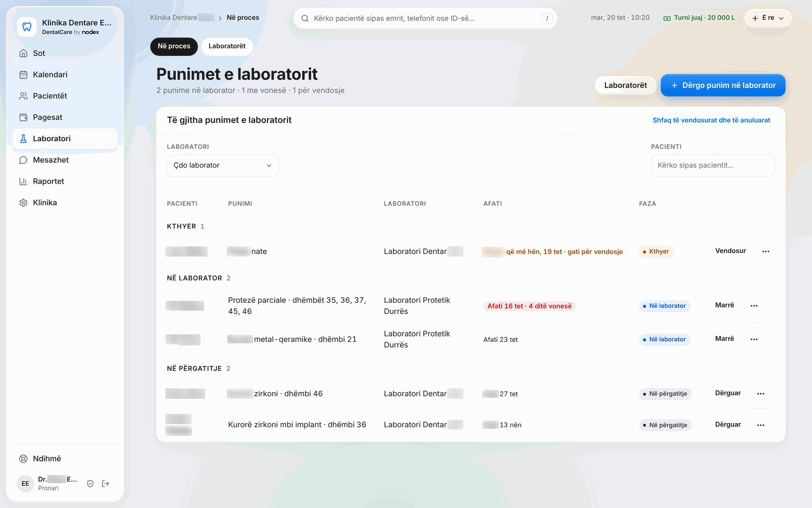812x508 pixels.
Task: Open Klinika settings gear
Action: click(x=23, y=203)
